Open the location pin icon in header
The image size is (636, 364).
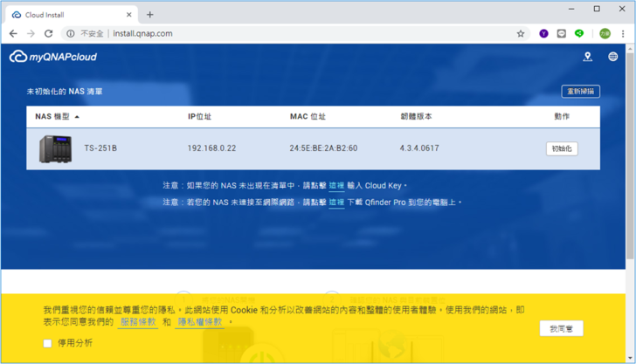(x=587, y=57)
